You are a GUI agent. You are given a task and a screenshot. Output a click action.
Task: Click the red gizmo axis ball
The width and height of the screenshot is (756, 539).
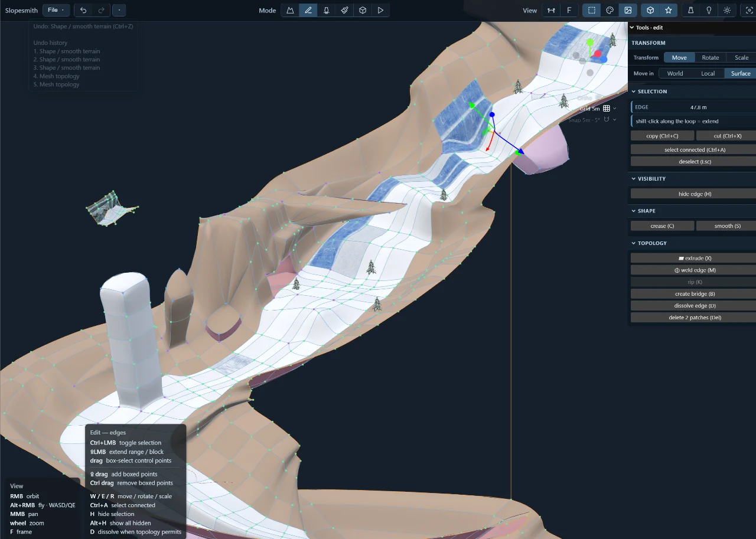coord(598,54)
